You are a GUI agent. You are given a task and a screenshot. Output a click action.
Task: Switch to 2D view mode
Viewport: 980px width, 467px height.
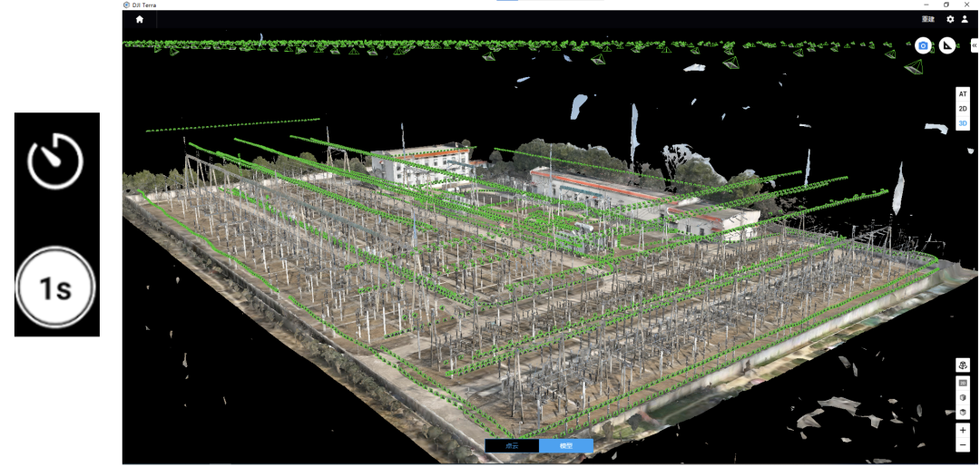pyautogui.click(x=963, y=108)
